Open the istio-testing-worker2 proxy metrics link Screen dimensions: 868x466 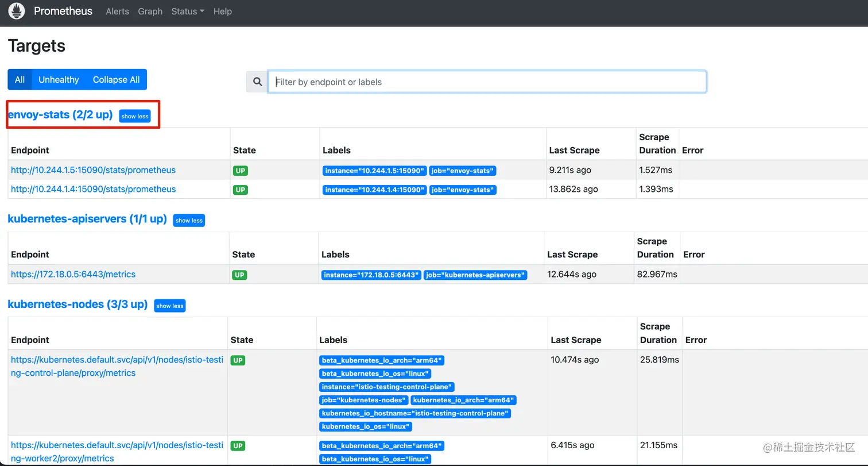(117, 452)
